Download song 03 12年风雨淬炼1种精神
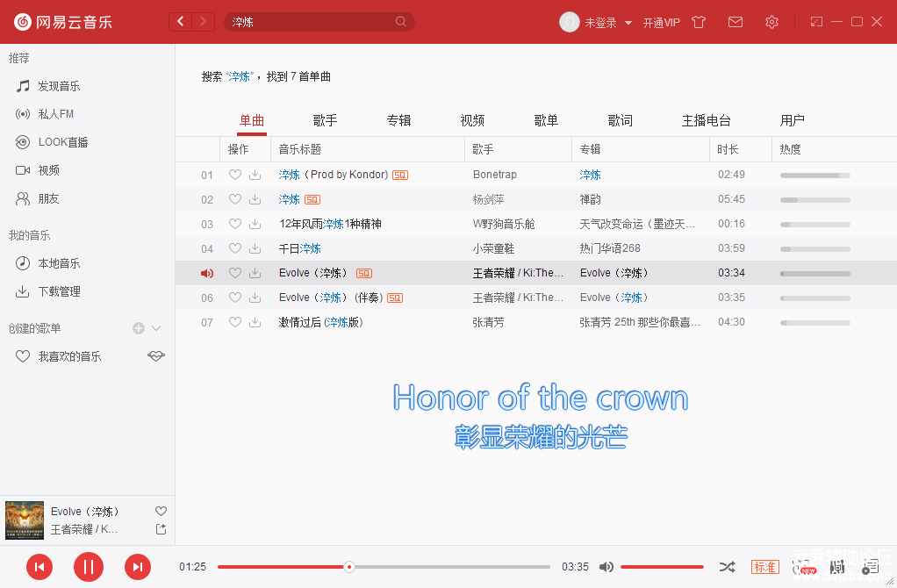This screenshot has height=588, width=897. (x=255, y=224)
